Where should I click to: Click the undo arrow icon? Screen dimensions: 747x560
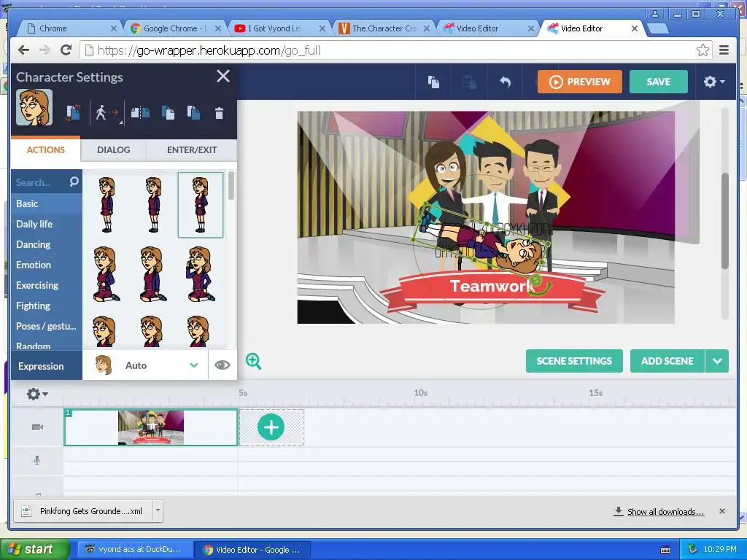point(505,82)
